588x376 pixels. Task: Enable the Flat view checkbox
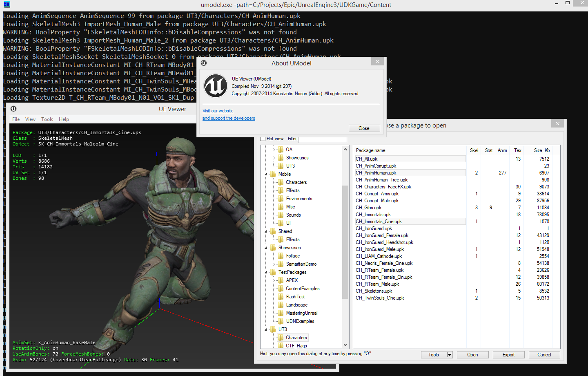pos(263,139)
